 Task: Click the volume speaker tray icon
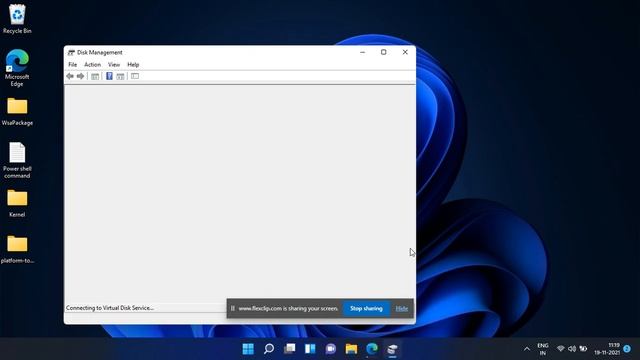pyautogui.click(x=572, y=349)
